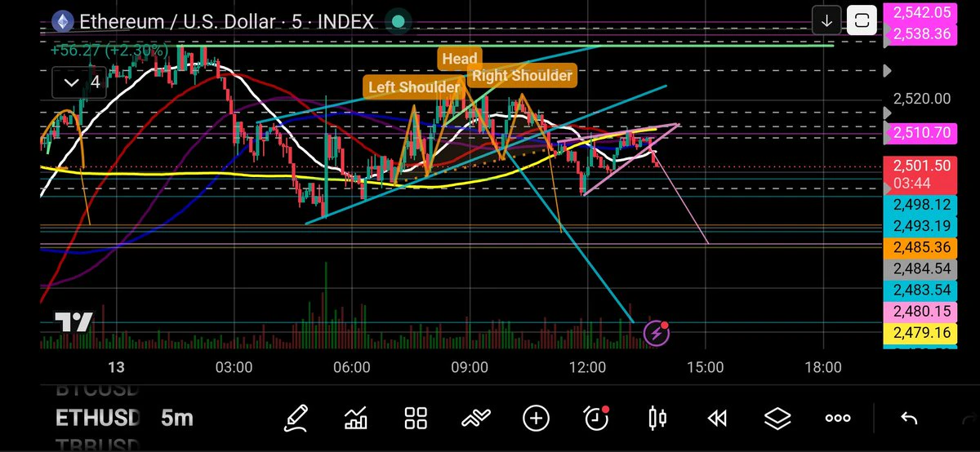Tap the 15:00 time axis label
980x452 pixels.
coord(706,367)
